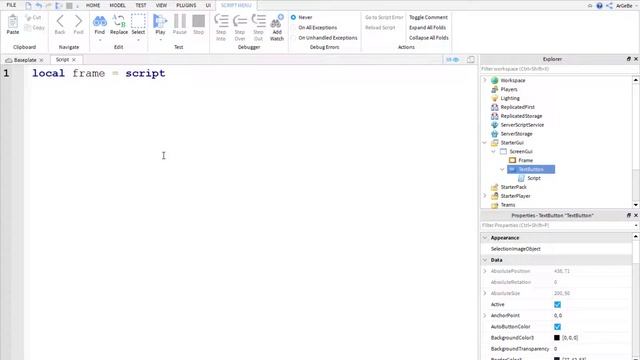Click the undo arrow in quick access
Image resolution: width=640 pixels, height=360 pixels.
pyautogui.click(x=38, y=5)
